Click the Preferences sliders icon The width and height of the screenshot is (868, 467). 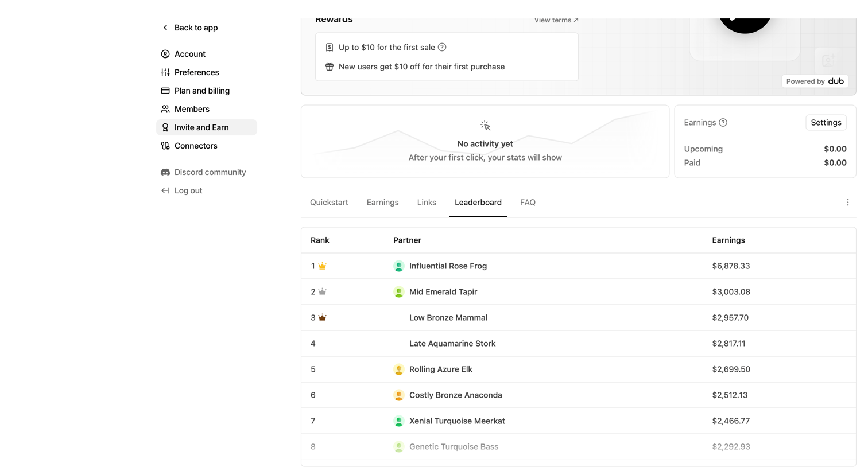[165, 72]
